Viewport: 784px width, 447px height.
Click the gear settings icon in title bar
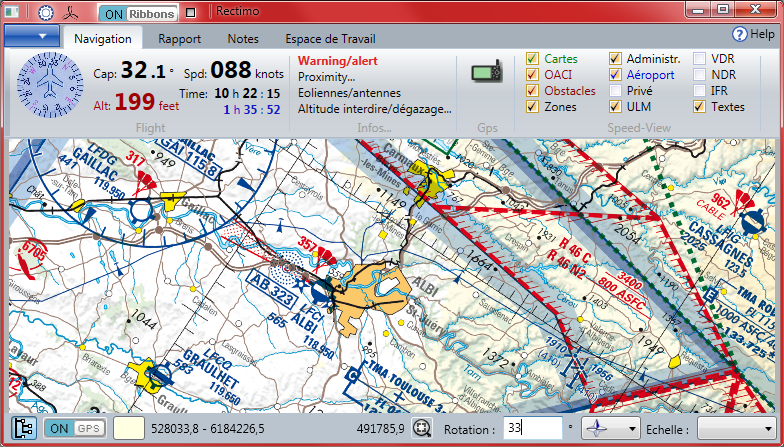(x=46, y=12)
